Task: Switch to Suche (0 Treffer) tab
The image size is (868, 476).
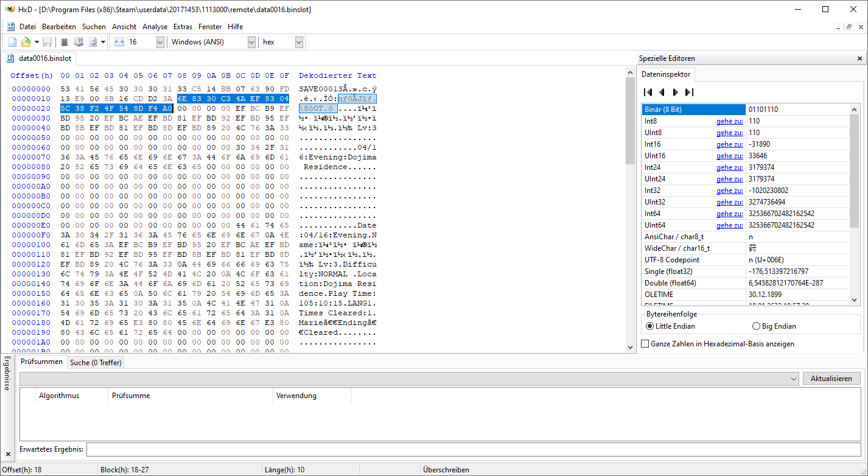Action: tap(96, 362)
